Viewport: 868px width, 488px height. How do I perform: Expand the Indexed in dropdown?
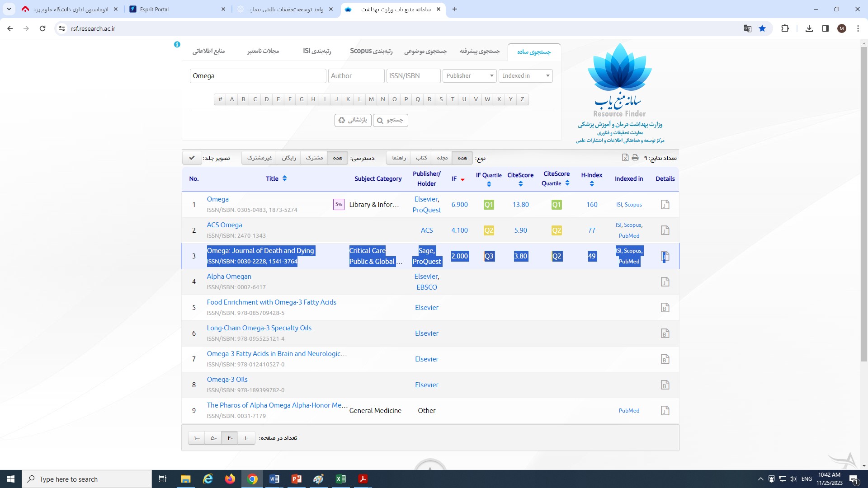click(525, 76)
